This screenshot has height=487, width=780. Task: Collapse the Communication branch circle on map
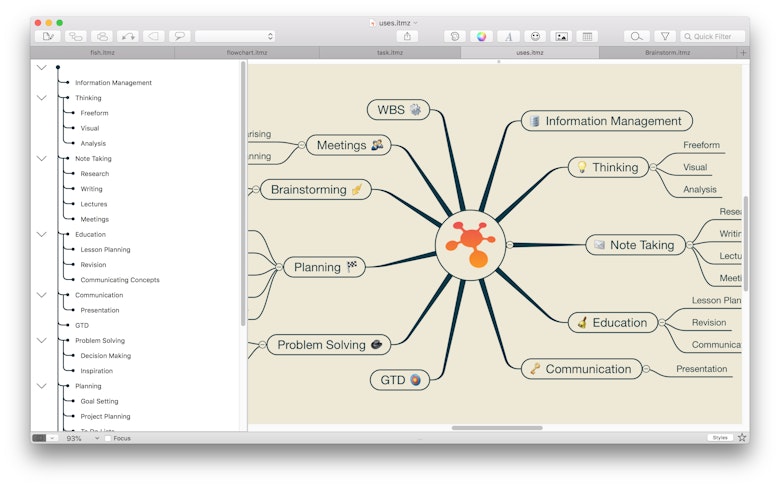coord(646,369)
